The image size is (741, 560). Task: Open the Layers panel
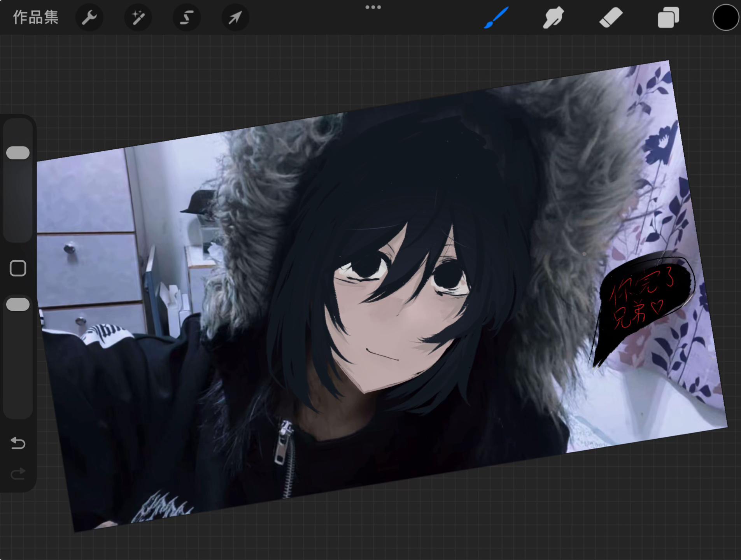pyautogui.click(x=668, y=17)
